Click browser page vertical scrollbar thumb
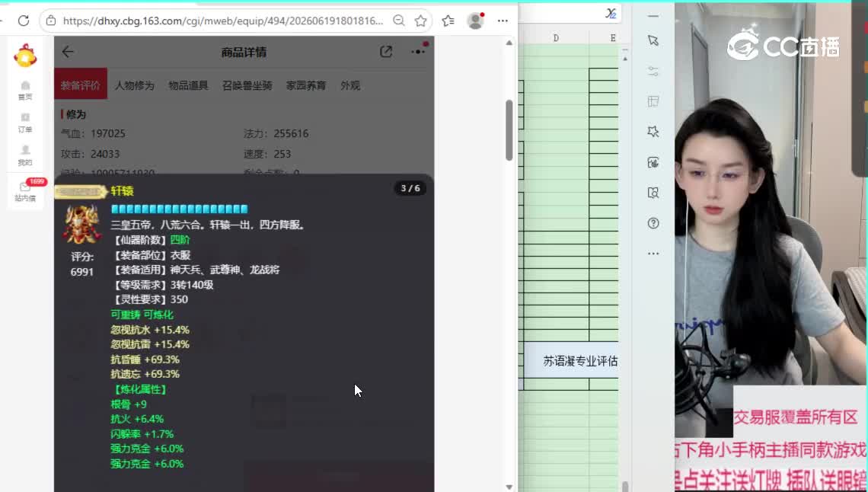 (x=509, y=130)
